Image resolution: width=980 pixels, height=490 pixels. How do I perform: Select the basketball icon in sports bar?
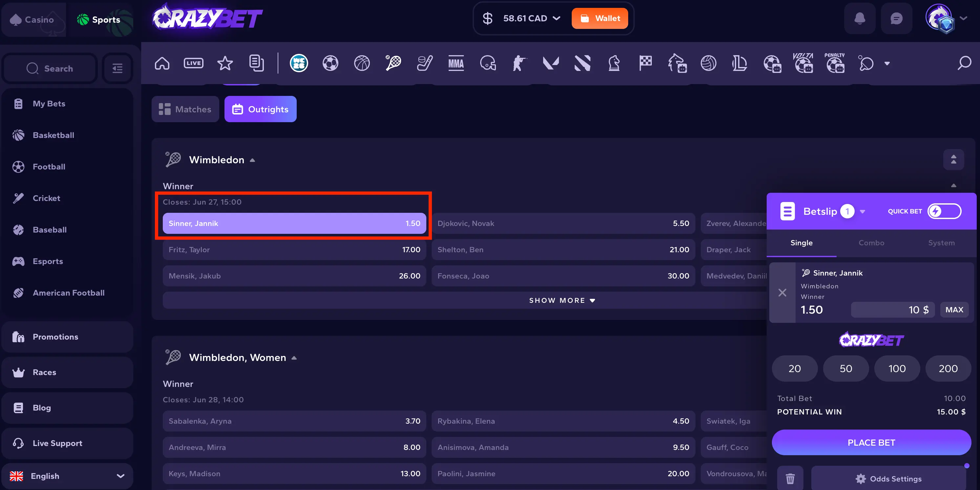(362, 63)
